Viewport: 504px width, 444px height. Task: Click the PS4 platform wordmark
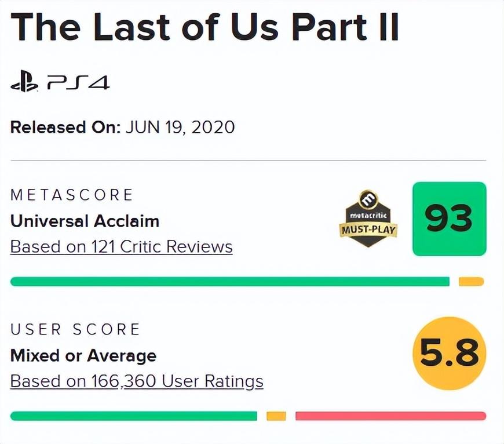point(78,83)
